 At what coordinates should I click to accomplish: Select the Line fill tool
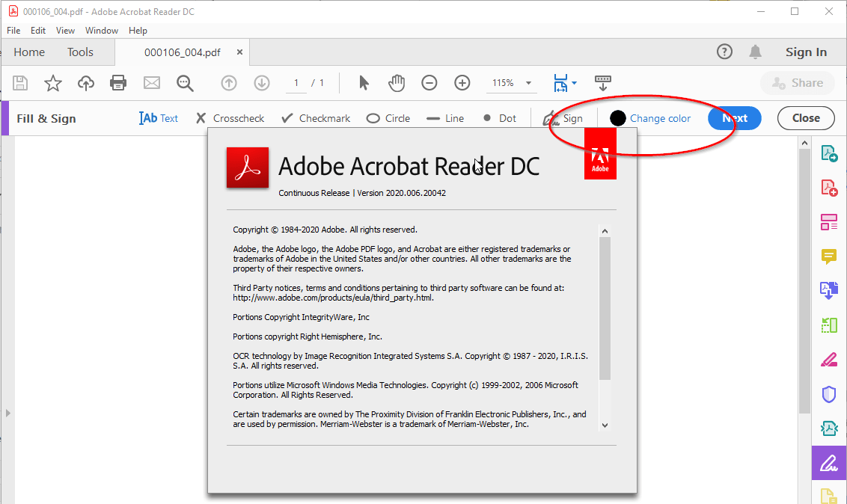pyautogui.click(x=445, y=118)
